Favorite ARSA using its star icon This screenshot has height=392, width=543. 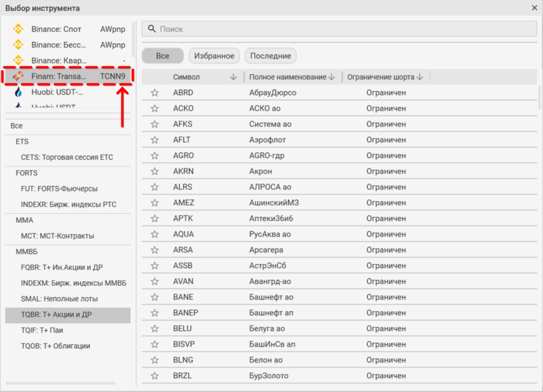point(155,250)
